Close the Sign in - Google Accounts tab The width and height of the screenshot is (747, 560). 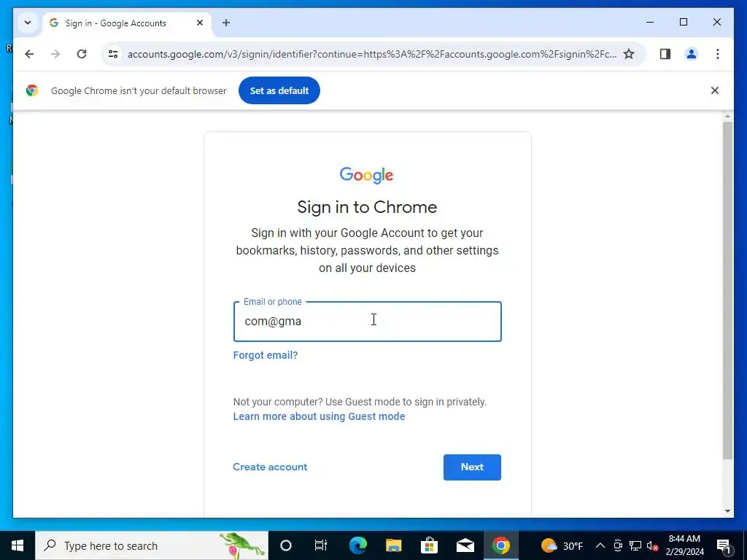click(200, 23)
